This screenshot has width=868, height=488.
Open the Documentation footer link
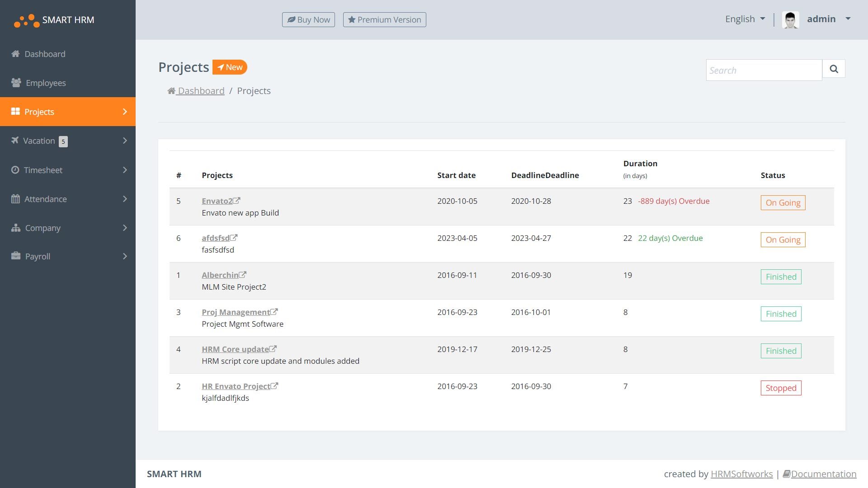coord(823,474)
